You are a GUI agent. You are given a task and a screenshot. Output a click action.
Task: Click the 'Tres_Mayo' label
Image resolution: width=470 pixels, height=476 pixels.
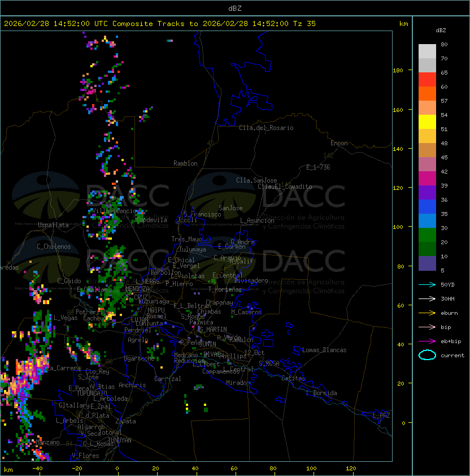click(x=186, y=239)
